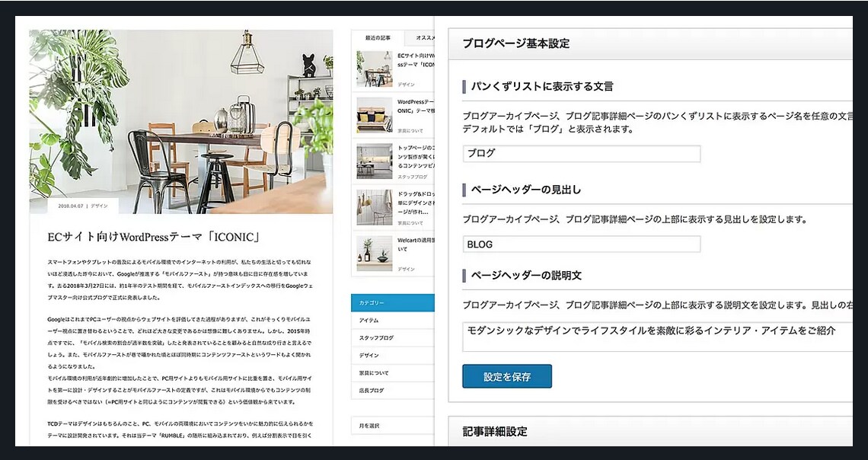Click the article hero dining room image
The width and height of the screenshot is (868, 460).
[181, 121]
